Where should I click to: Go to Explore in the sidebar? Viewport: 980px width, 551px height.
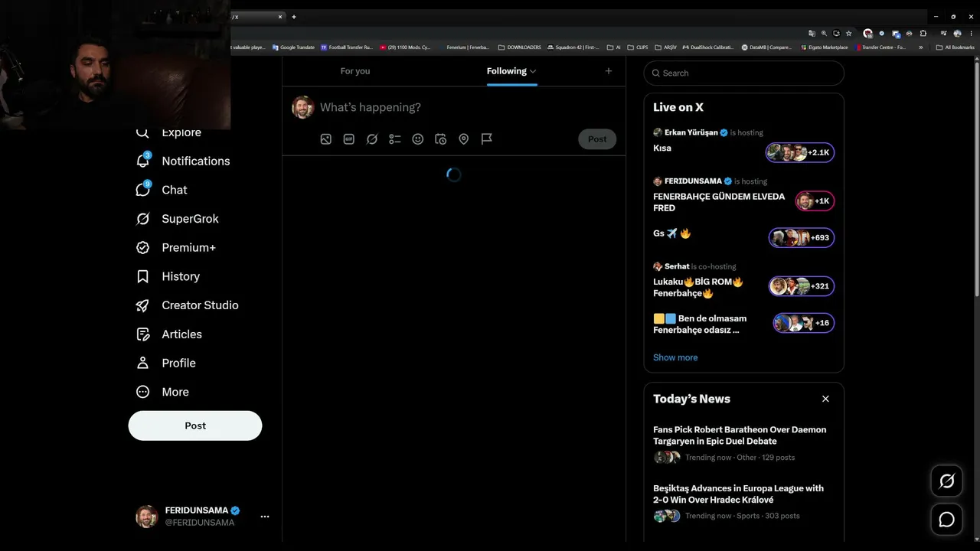pos(181,132)
